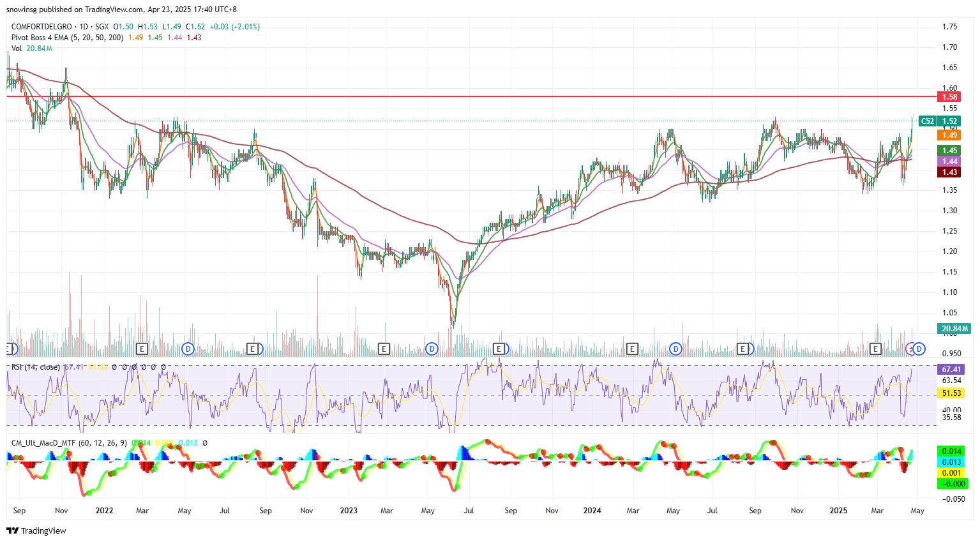Viewport: 980px width, 542px height.
Task: Click the 2023 label on the time axis
Action: (349, 511)
